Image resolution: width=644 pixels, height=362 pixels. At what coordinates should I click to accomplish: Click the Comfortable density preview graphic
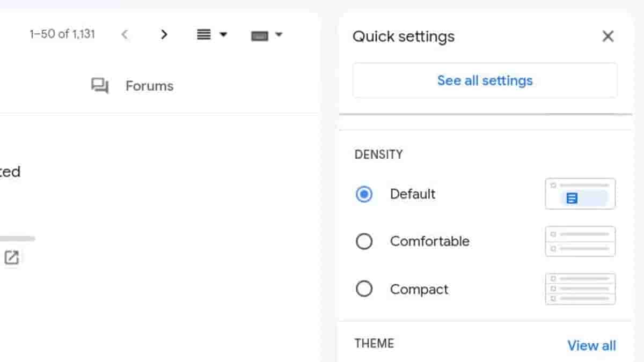(x=580, y=241)
